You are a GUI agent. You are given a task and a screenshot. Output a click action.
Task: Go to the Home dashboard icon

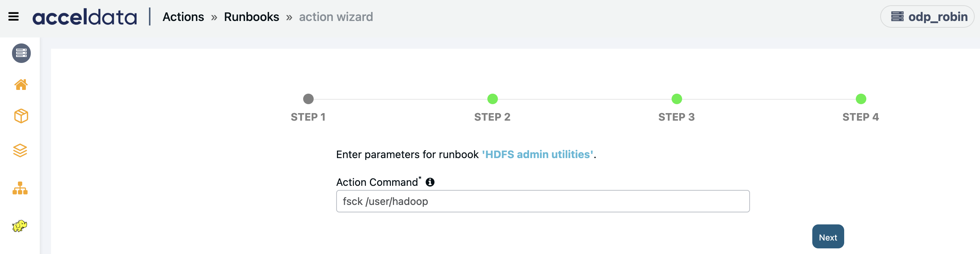pyautogui.click(x=21, y=84)
